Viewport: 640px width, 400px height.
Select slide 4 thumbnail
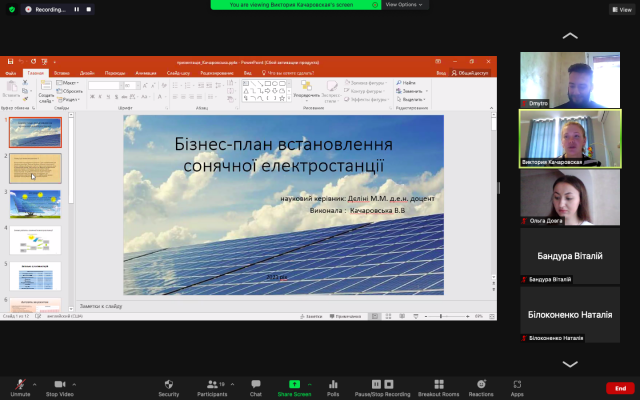pyautogui.click(x=36, y=240)
